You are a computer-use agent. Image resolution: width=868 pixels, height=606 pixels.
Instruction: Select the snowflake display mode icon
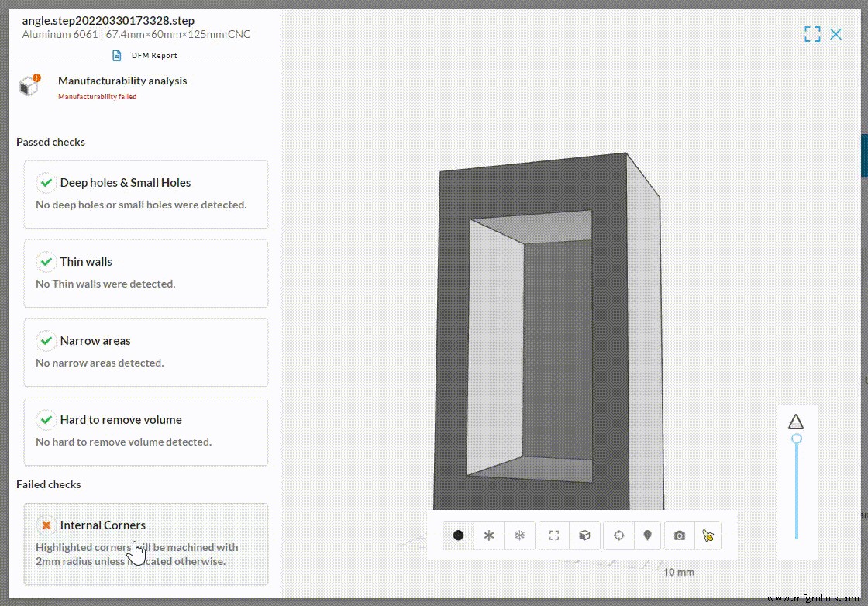click(x=519, y=535)
